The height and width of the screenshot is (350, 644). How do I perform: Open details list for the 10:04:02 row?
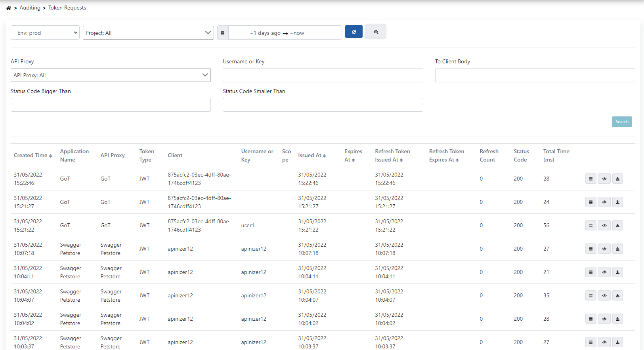click(x=590, y=319)
